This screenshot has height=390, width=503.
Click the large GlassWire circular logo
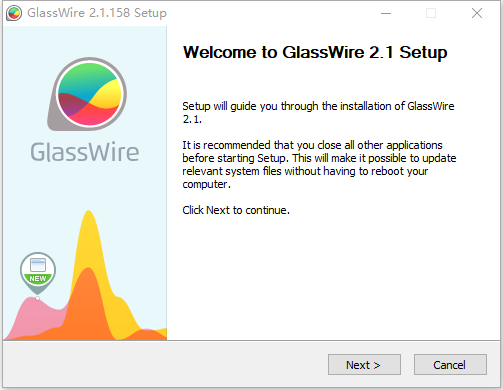pyautogui.click(x=87, y=94)
